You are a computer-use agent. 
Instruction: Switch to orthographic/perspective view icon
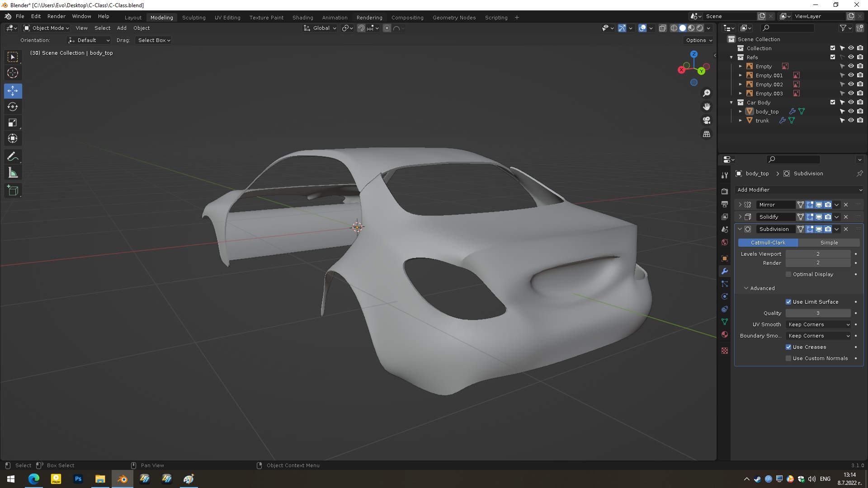(706, 134)
